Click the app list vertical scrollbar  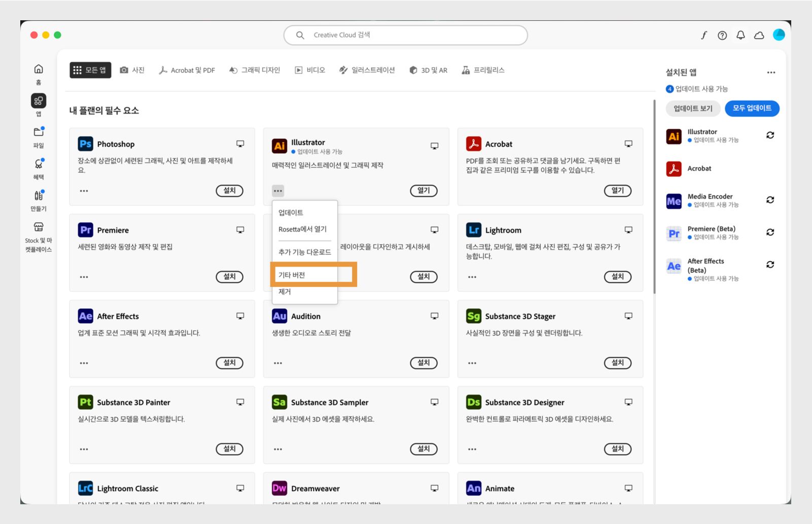point(654,197)
